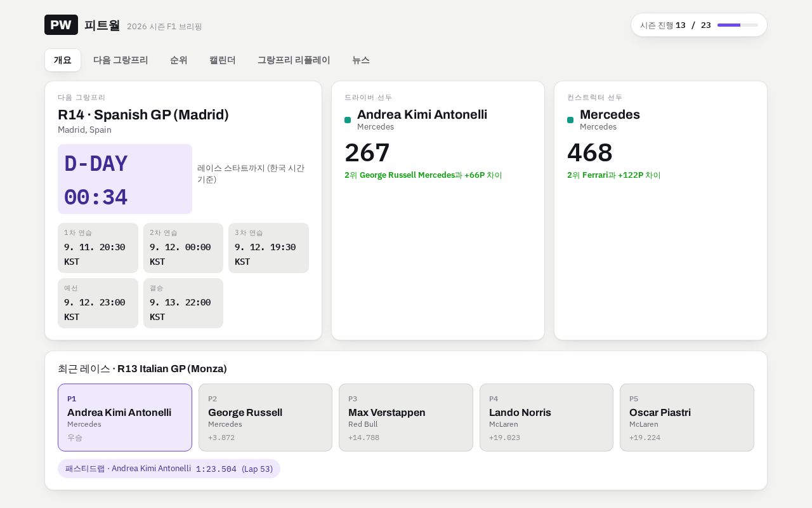Click the constructor points value 468
The image size is (812, 508).
tap(590, 153)
